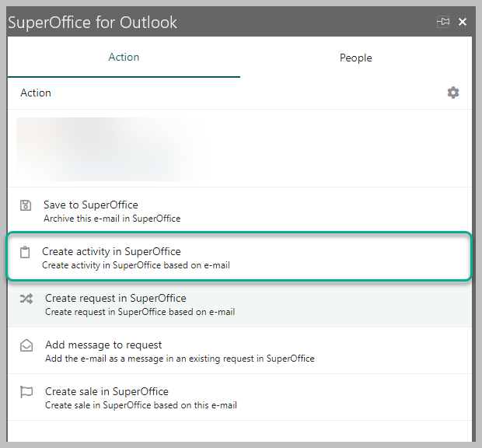Click the Action section header label
The height and width of the screenshot is (448, 482).
click(x=36, y=93)
